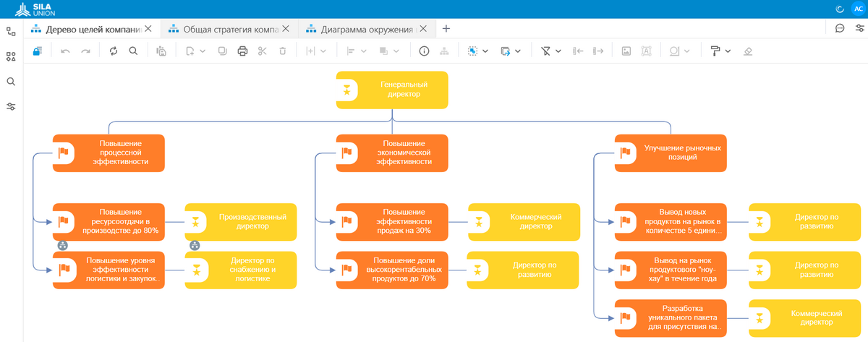Click decomposition badge under Производственный директор node
This screenshot has height=342, width=868.
point(195,245)
